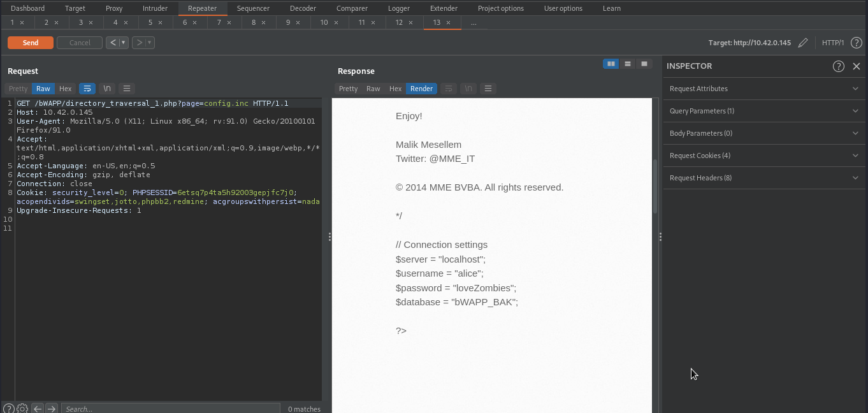Open the Learn tab
This screenshot has width=868, height=413.
612,8
